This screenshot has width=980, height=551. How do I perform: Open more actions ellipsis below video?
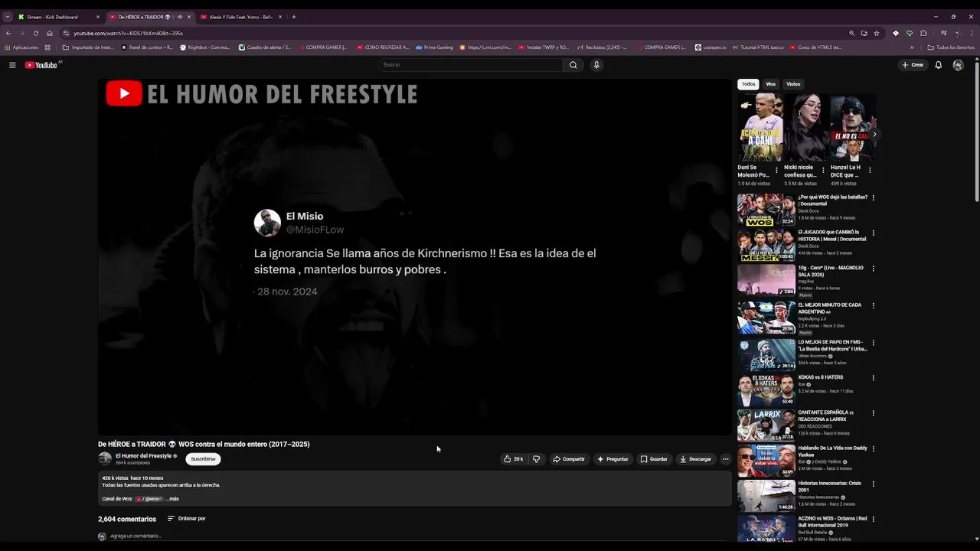coord(726,459)
